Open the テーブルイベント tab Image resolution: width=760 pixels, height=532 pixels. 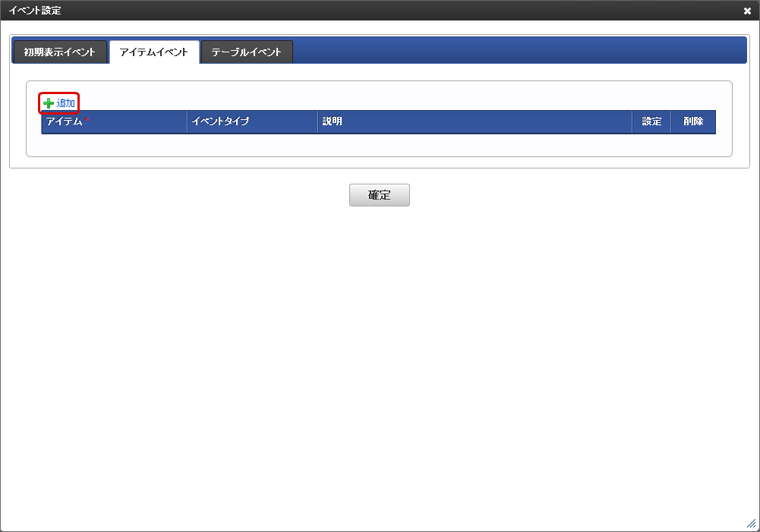pos(247,52)
